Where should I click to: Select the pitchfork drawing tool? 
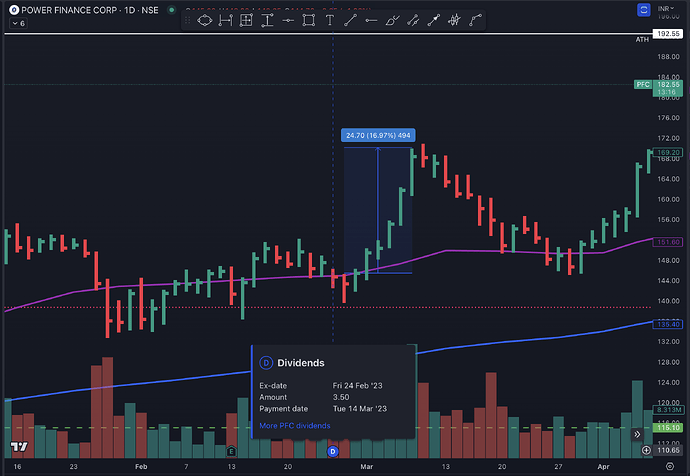pos(454,20)
